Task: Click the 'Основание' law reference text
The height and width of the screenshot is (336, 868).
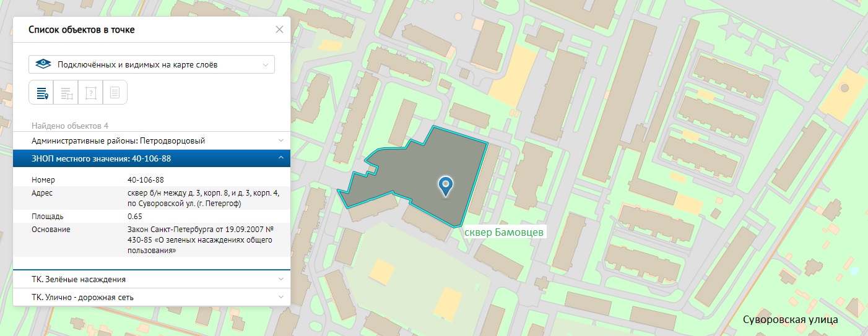Action: coord(203,240)
